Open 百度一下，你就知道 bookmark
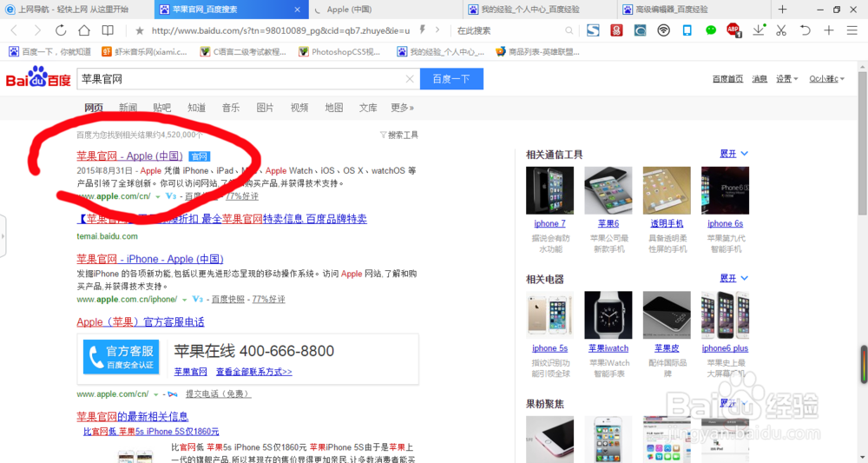 click(x=49, y=51)
